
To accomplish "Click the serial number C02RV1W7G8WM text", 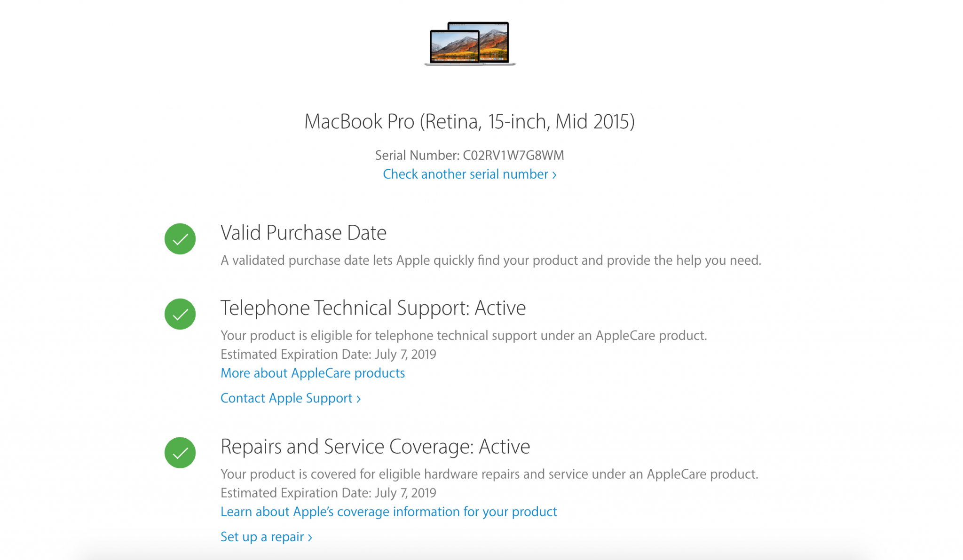I will [x=513, y=155].
